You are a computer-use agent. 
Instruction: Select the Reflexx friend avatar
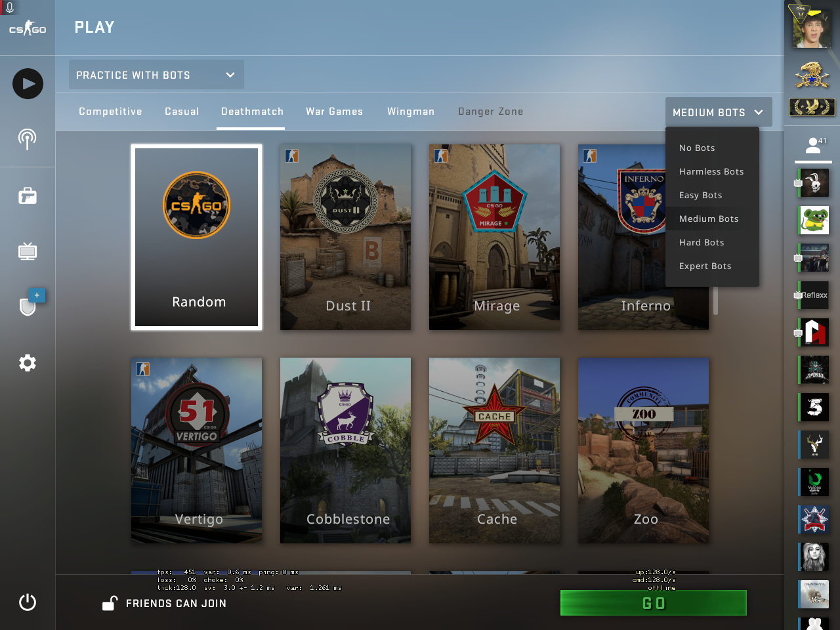coord(814,295)
